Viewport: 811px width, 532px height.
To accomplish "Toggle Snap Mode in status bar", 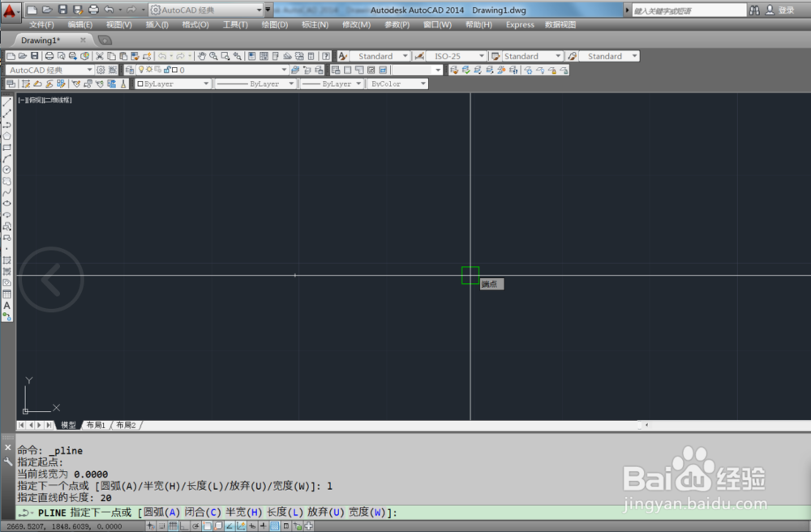I will (x=161, y=526).
